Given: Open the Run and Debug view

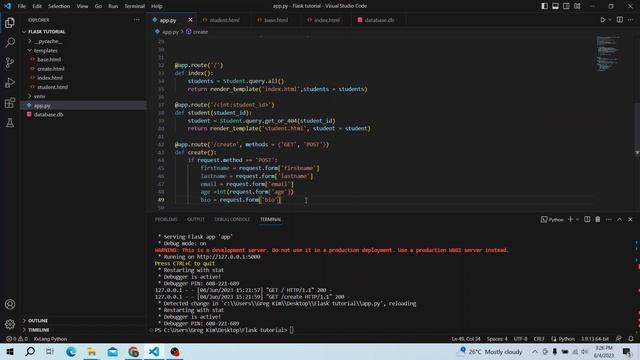Looking at the screenshot, I should point(10,82).
